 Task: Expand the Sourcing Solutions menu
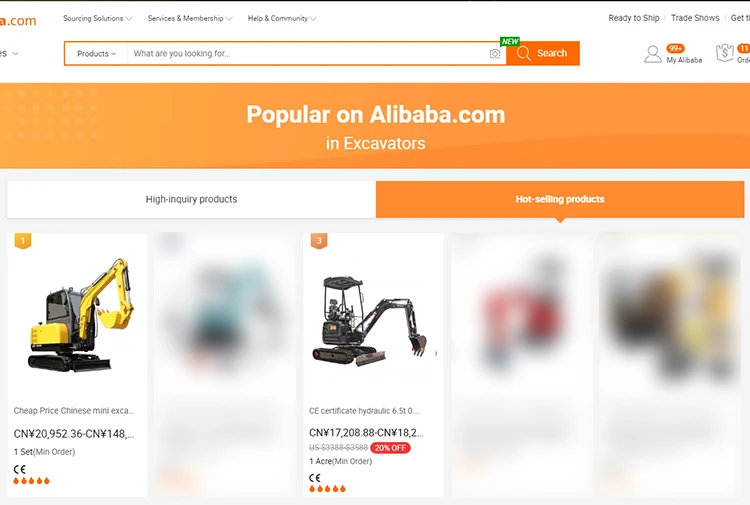pos(98,18)
